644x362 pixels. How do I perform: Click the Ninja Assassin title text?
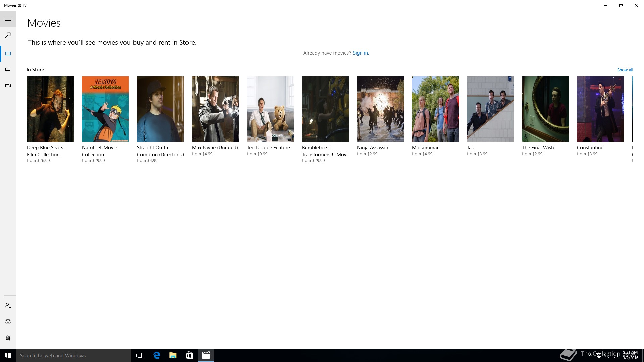373,148
